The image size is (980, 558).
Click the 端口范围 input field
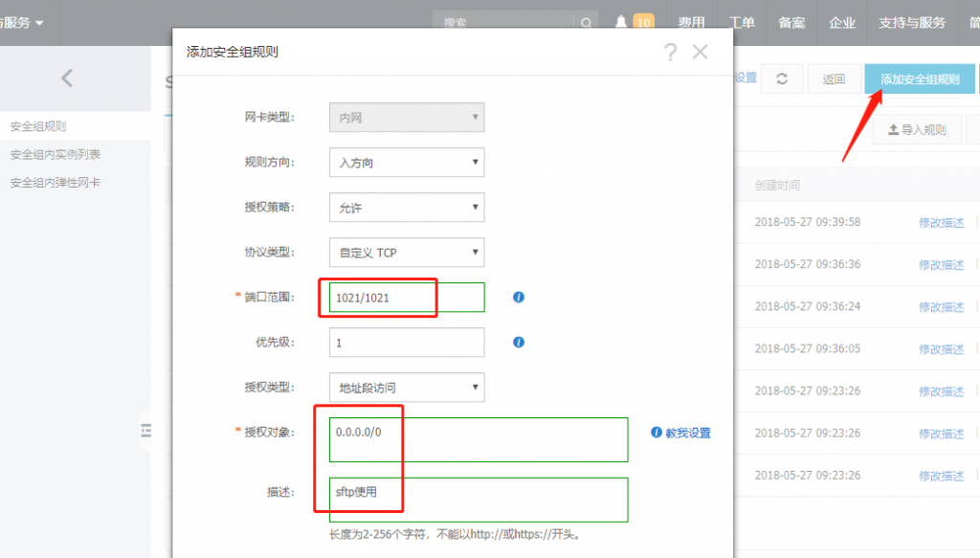(406, 298)
